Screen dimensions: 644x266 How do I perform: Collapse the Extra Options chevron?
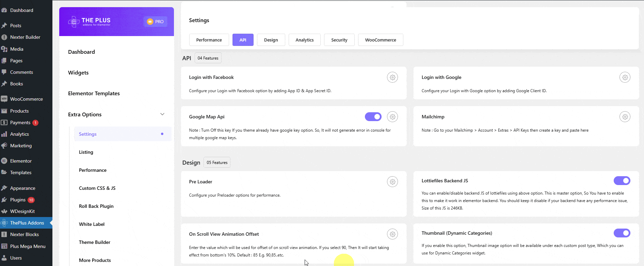pyautogui.click(x=162, y=114)
